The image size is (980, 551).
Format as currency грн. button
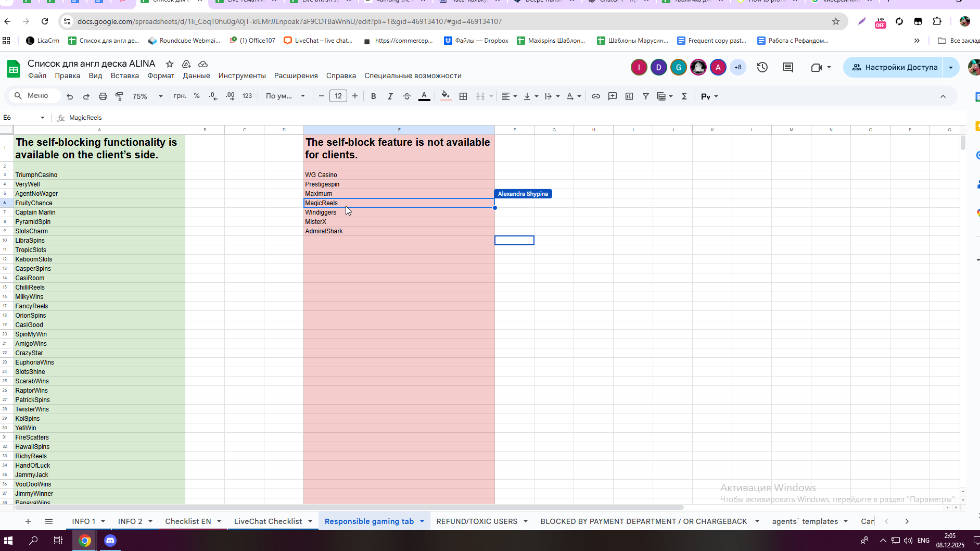click(x=180, y=96)
